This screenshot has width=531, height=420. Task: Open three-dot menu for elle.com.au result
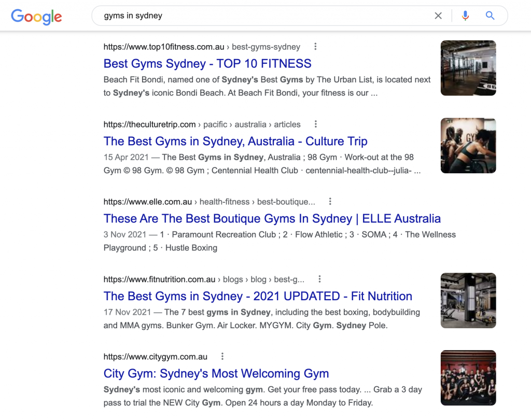click(330, 202)
